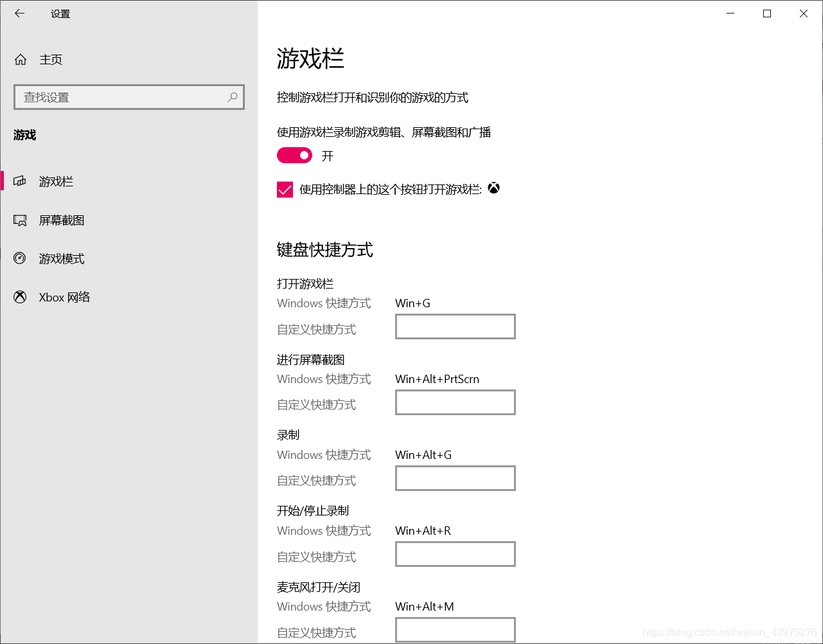Open the 游戏栏 settings page
Viewport: 823px width, 644px height.
[128, 181]
